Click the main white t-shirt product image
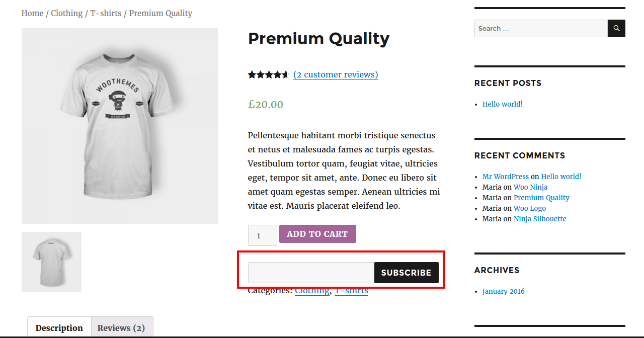The width and height of the screenshot is (644, 338). [x=120, y=126]
